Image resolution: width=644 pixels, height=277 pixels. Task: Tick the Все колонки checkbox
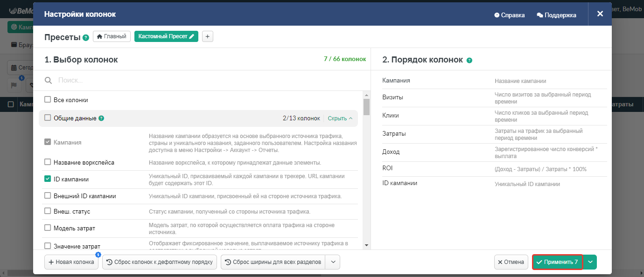pyautogui.click(x=48, y=99)
